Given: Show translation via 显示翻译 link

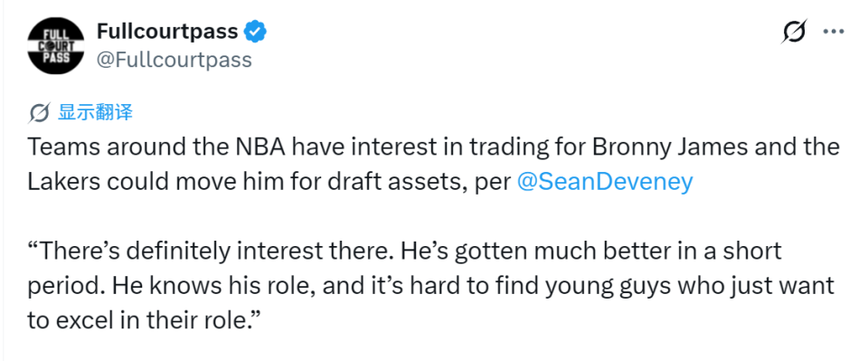Looking at the screenshot, I should 95,112.
